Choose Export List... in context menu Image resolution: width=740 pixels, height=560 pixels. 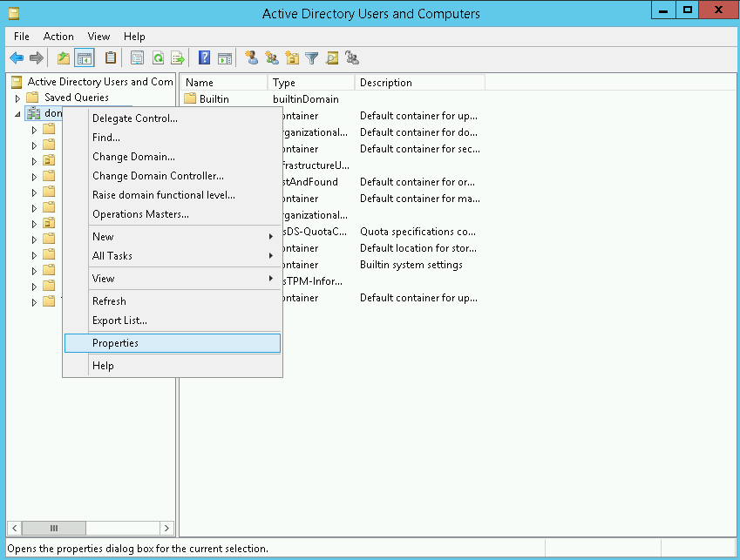(173, 320)
